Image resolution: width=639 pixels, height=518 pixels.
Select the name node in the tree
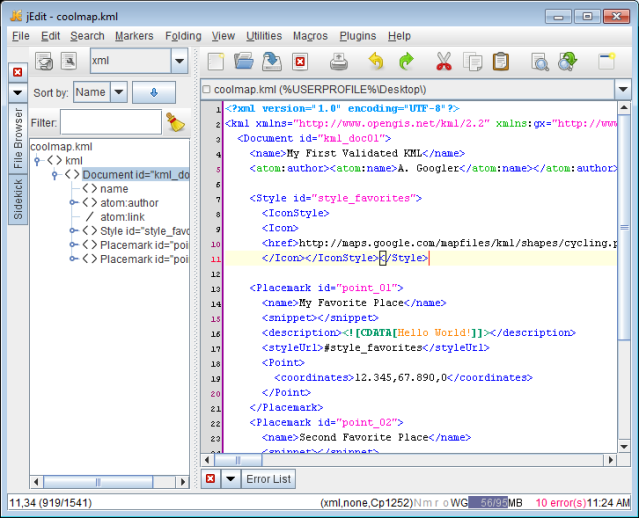114,189
